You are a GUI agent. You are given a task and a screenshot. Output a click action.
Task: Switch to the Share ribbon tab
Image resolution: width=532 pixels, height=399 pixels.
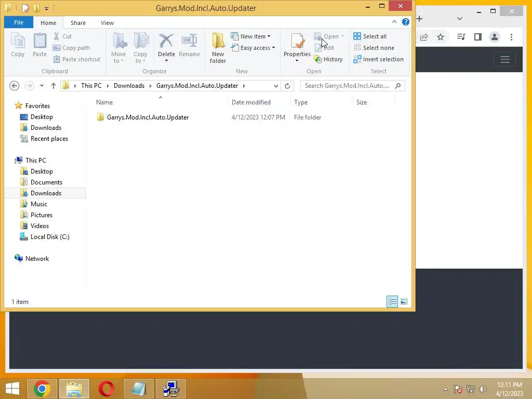coord(78,23)
